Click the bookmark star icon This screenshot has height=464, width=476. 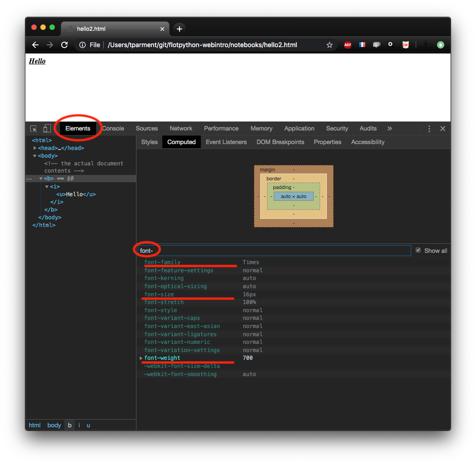coord(330,44)
